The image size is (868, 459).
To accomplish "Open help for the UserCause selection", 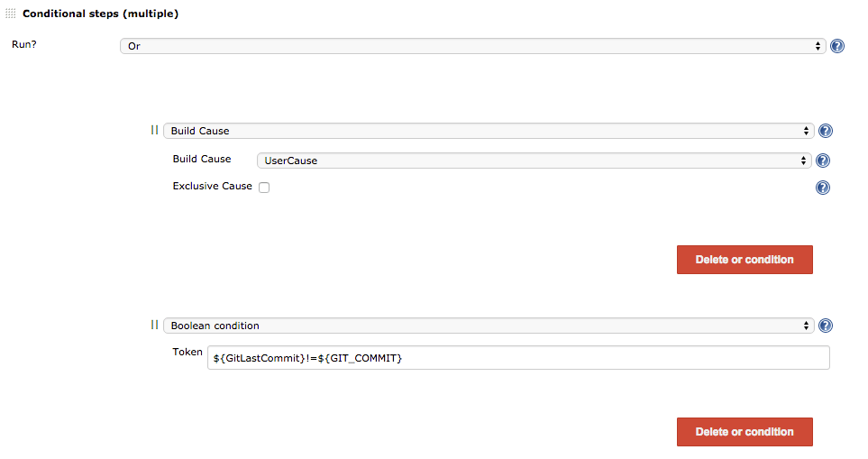I will [x=823, y=161].
